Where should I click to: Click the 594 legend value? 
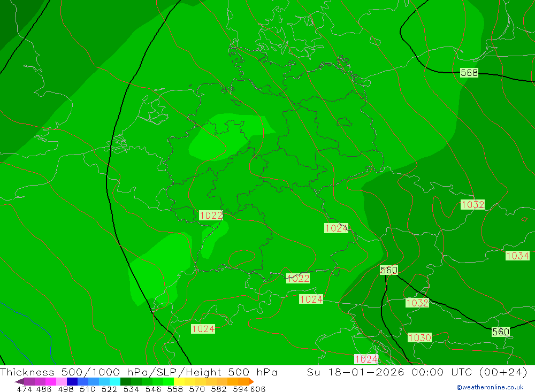pyautogui.click(x=240, y=389)
